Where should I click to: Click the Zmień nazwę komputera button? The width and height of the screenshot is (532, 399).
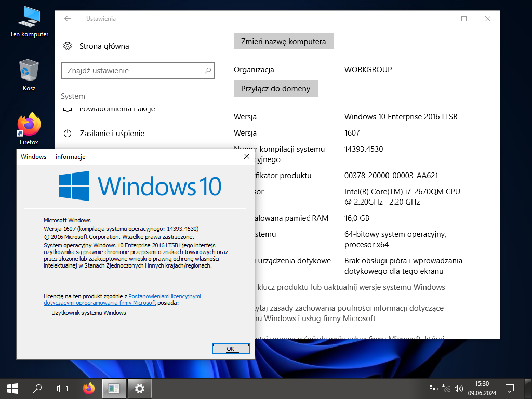click(283, 41)
